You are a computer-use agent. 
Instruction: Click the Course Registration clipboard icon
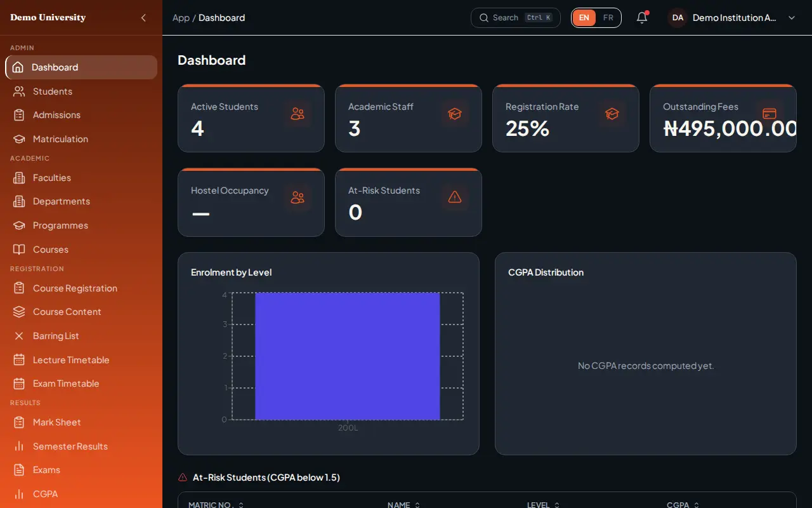19,288
